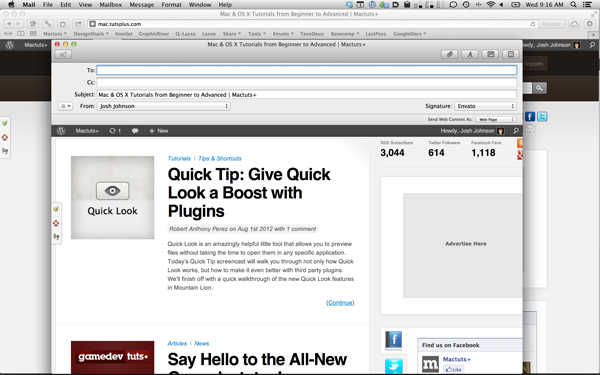Image resolution: width=600 pixels, height=375 pixels.
Task: Click the Facebook Like button
Action: point(453,369)
